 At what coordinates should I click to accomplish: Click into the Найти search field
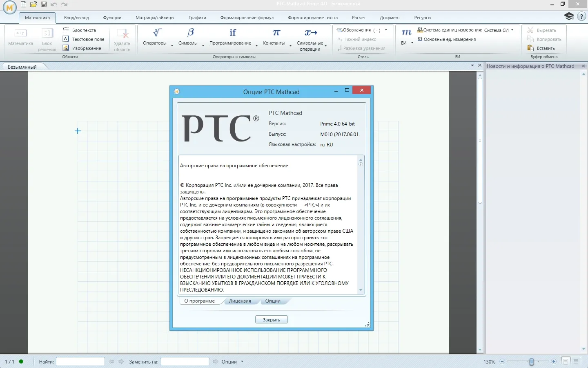(80, 362)
